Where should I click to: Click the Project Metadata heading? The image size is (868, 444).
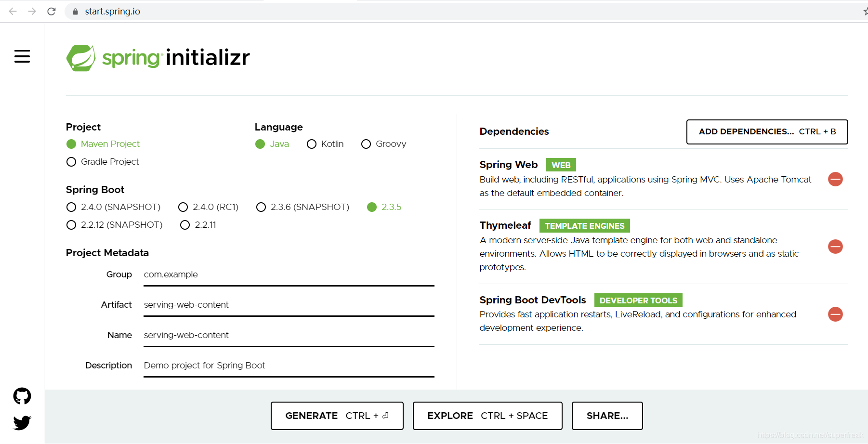[107, 253]
